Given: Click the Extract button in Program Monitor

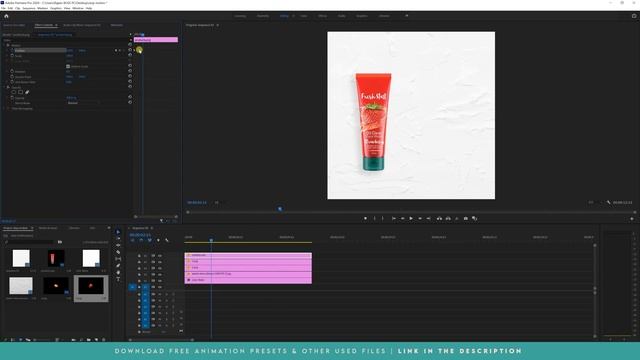Looking at the screenshot, I should click(x=448, y=218).
